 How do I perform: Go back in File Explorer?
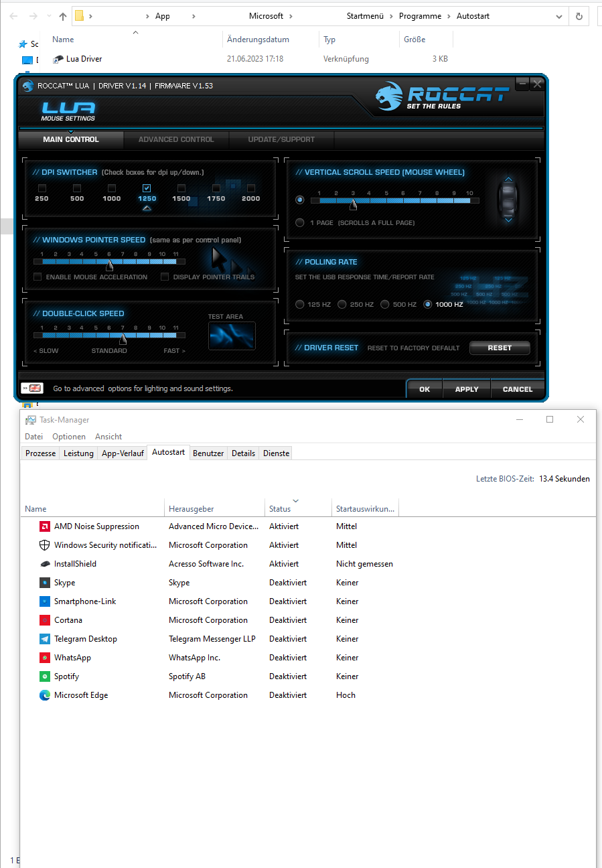point(13,16)
